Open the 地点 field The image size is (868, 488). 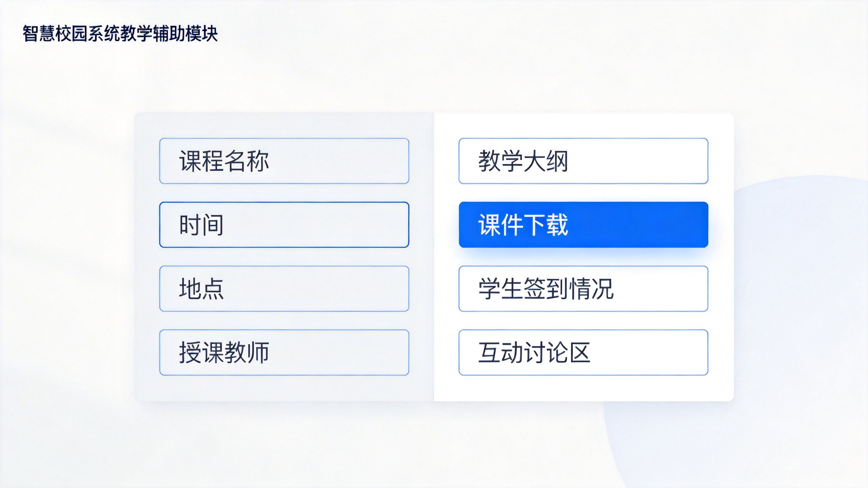pos(284,291)
